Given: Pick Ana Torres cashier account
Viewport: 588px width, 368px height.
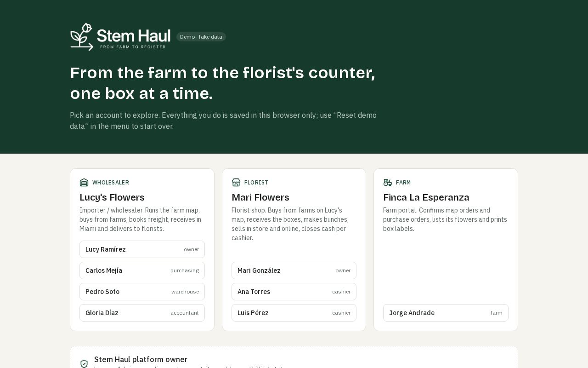Looking at the screenshot, I should click(294, 292).
